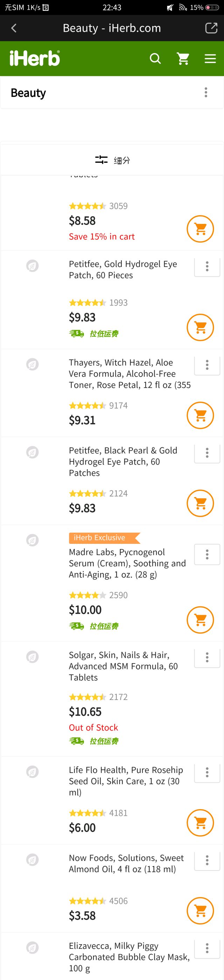Add Madre Labs Pycnogenol Serum to cart
224x980 pixels.
200,620
